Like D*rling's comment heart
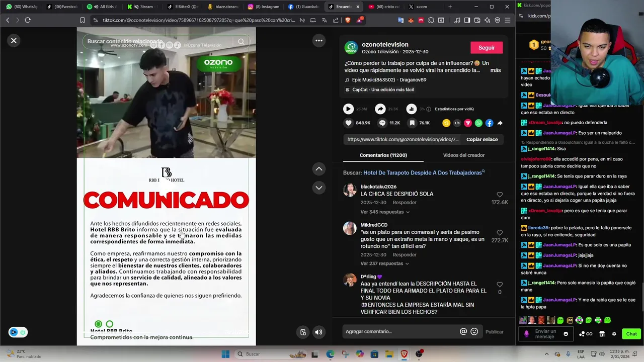 500,285
